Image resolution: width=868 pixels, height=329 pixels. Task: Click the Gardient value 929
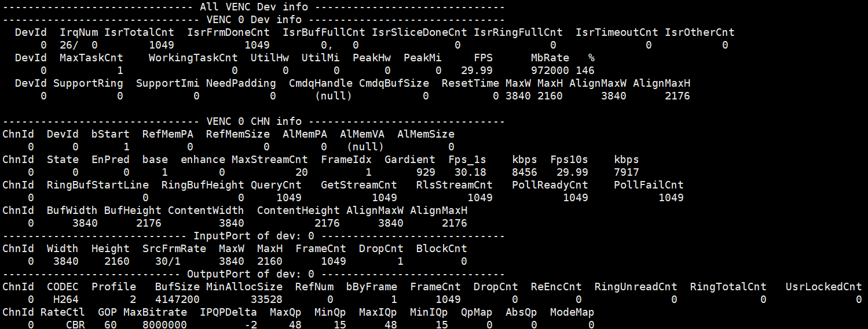coord(426,172)
